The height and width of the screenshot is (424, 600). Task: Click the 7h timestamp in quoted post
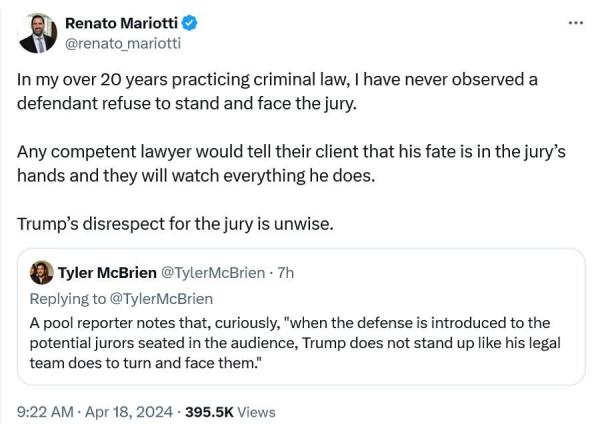[285, 272]
